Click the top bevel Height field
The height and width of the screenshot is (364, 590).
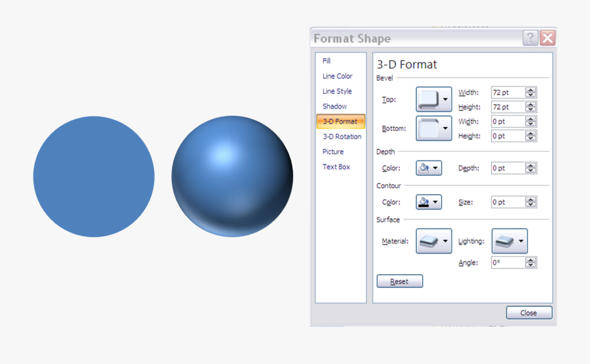click(x=508, y=107)
